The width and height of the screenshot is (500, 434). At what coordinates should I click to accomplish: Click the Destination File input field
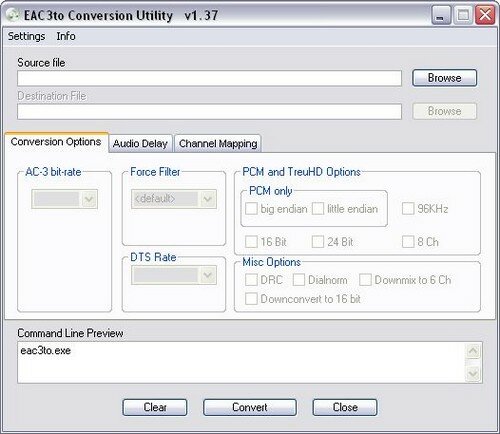pyautogui.click(x=209, y=111)
